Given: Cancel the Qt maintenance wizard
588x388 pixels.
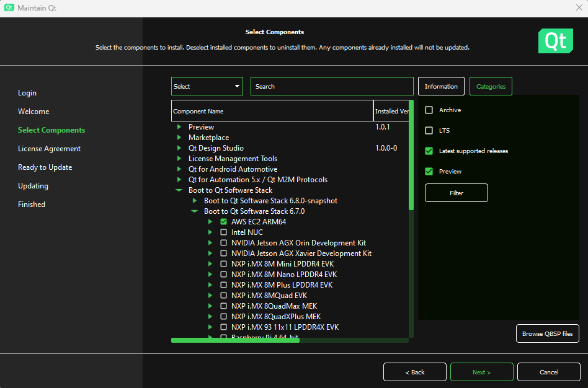Looking at the screenshot, I should tap(548, 372).
